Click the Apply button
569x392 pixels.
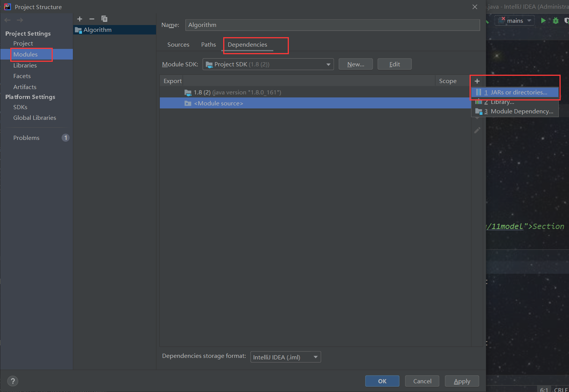tap(462, 381)
